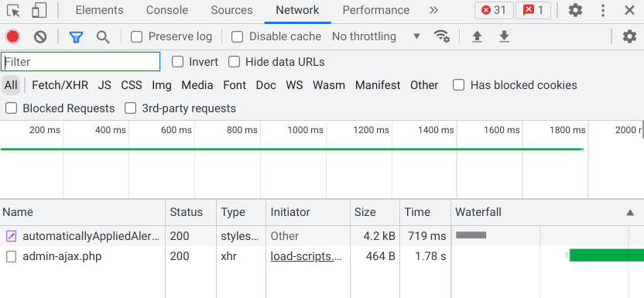Filter requests by Media
The height and width of the screenshot is (298, 644).
pos(197,85)
